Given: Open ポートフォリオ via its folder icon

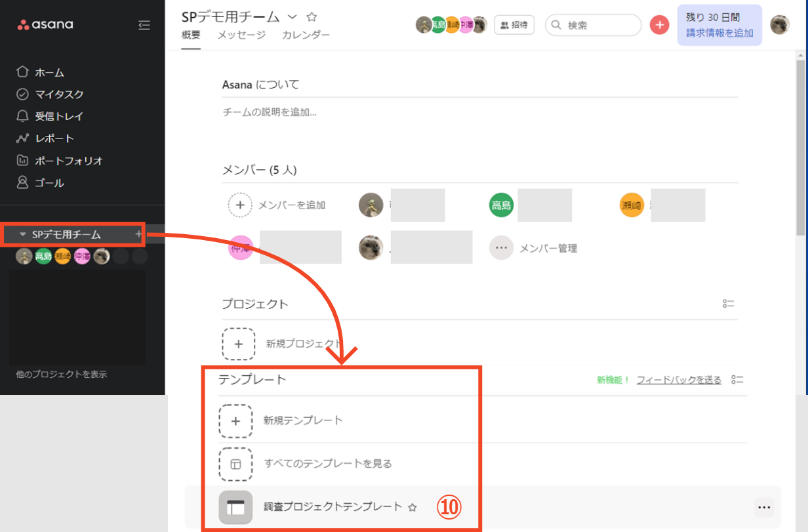Looking at the screenshot, I should pos(23,160).
